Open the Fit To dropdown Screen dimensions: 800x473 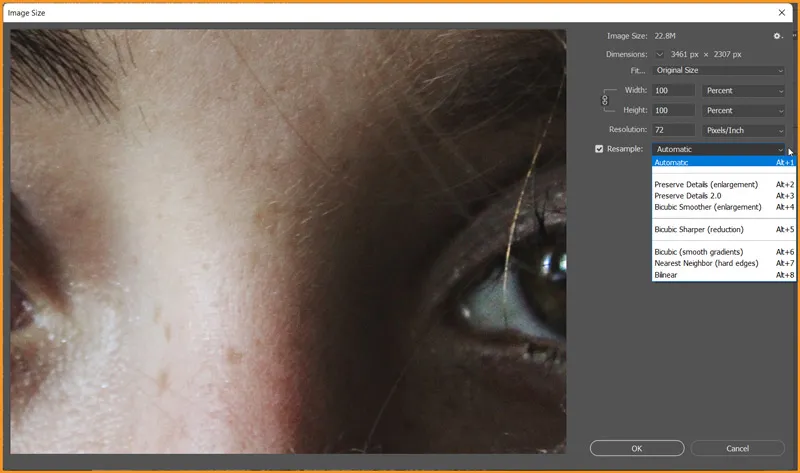tap(718, 70)
